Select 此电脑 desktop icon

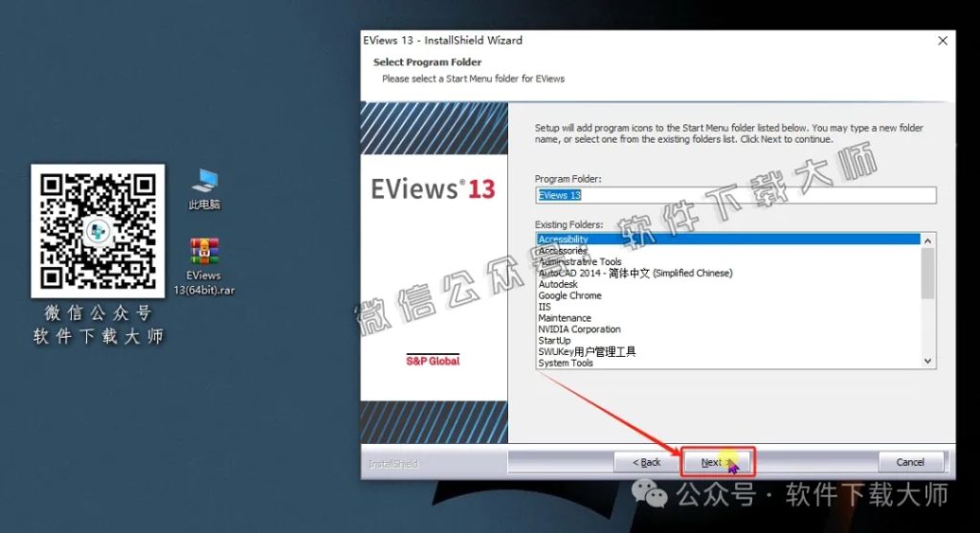[x=205, y=189]
